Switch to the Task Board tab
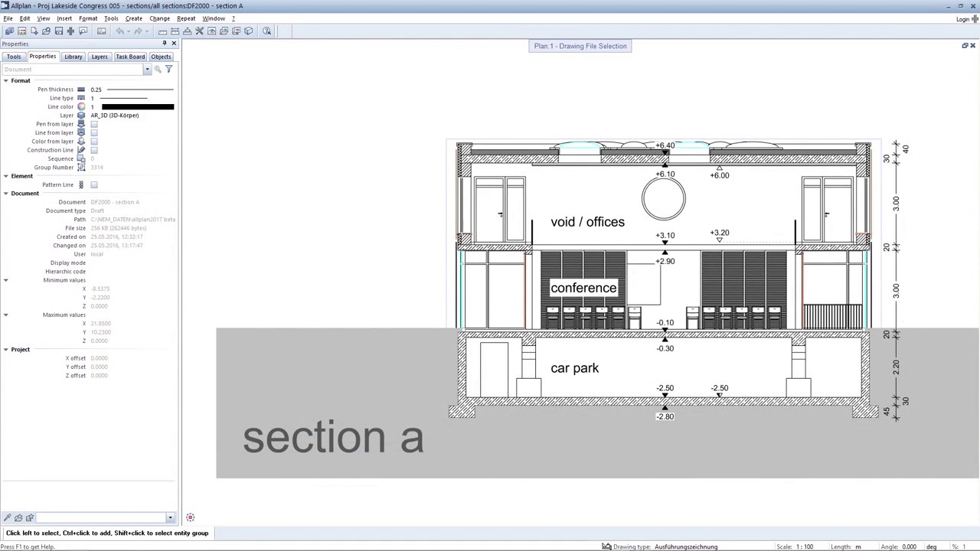The image size is (980, 551). click(130, 57)
